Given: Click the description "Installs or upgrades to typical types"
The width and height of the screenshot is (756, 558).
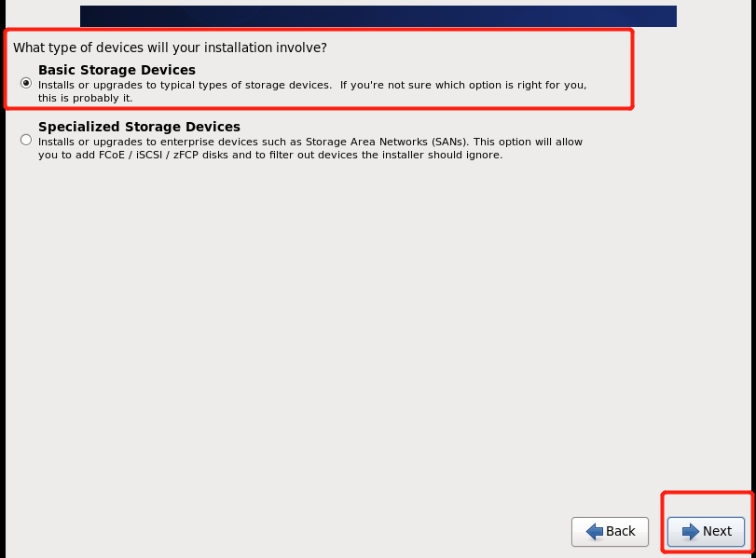Looking at the screenshot, I should [x=312, y=91].
